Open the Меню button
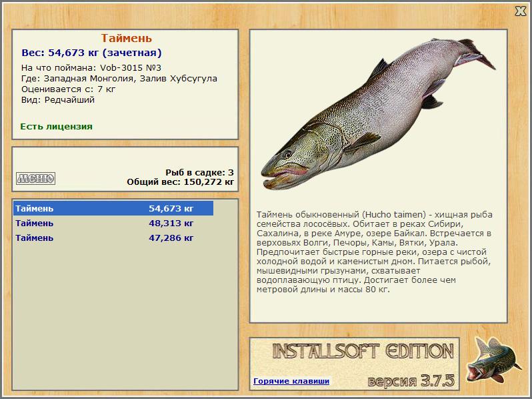Image resolution: width=532 pixels, height=399 pixels. point(35,178)
